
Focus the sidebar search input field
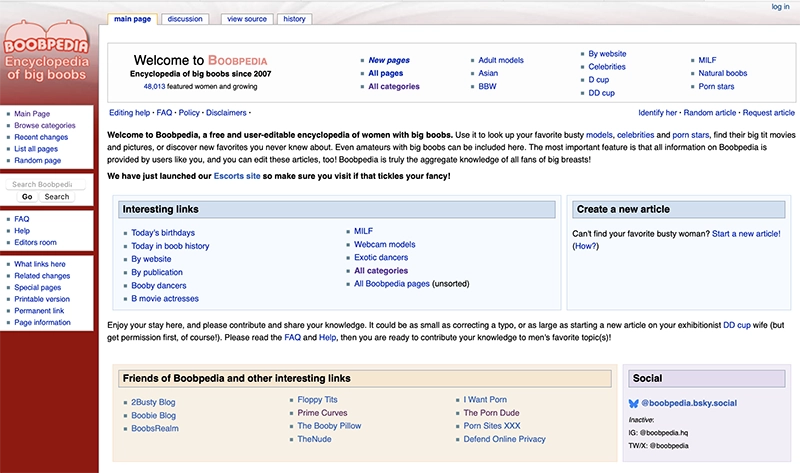[42, 184]
